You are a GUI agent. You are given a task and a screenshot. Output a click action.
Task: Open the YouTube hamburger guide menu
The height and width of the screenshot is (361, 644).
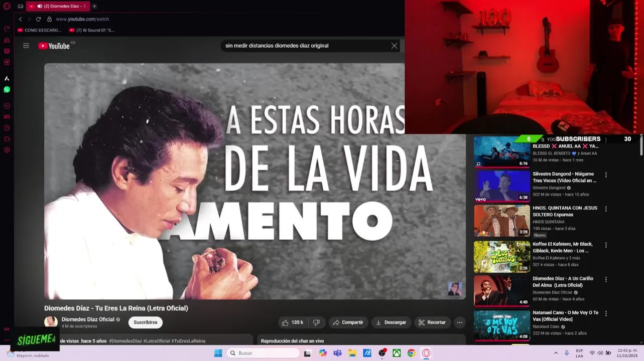click(x=26, y=46)
